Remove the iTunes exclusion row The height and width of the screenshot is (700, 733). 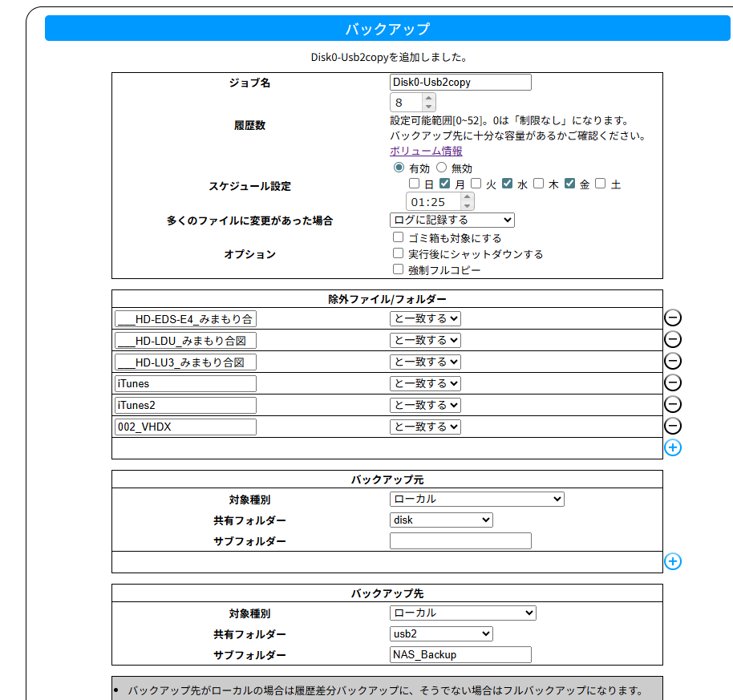click(673, 383)
